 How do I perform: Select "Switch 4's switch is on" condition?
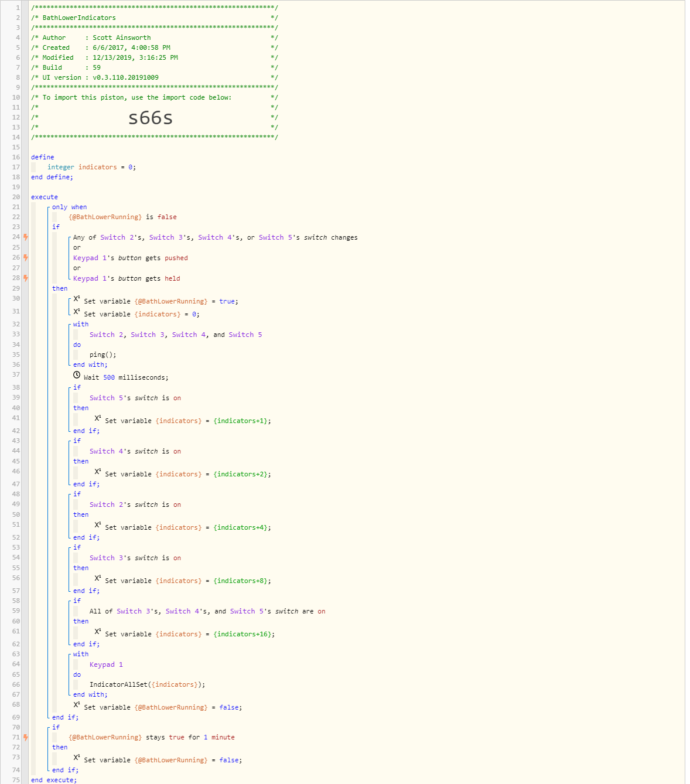click(x=135, y=451)
